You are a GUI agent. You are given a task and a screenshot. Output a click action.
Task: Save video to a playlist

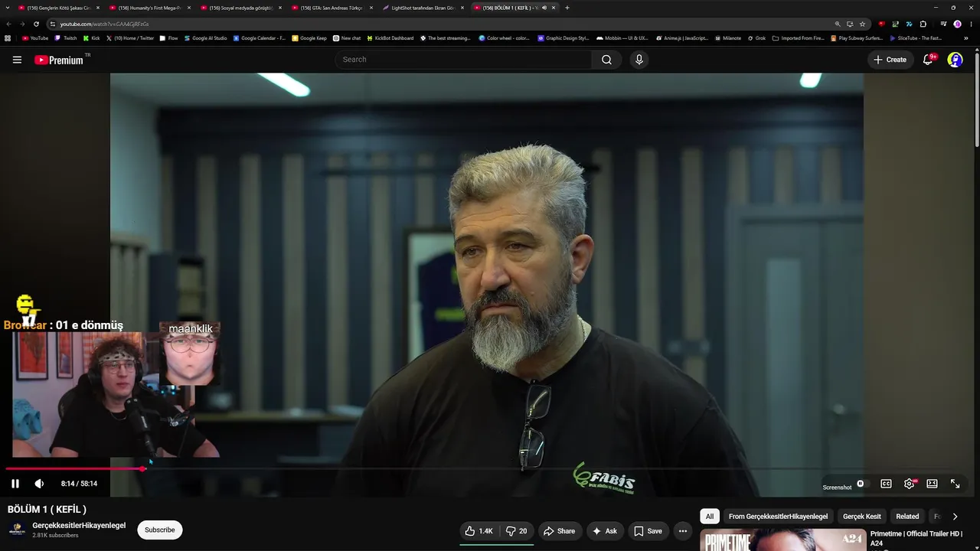(x=648, y=531)
